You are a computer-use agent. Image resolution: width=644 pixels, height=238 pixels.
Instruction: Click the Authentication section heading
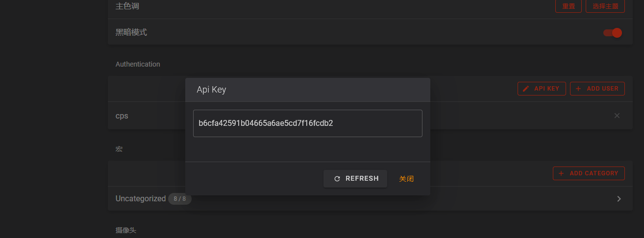pos(138,64)
